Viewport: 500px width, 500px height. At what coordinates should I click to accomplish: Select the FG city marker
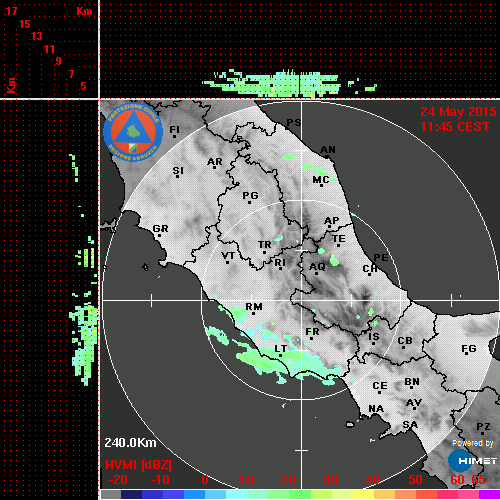pyautogui.click(x=466, y=354)
